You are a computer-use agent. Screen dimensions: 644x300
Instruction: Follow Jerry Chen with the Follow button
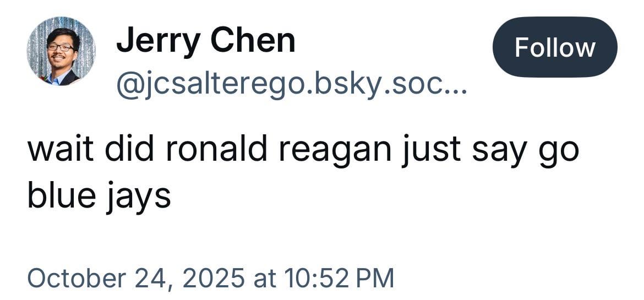point(554,47)
